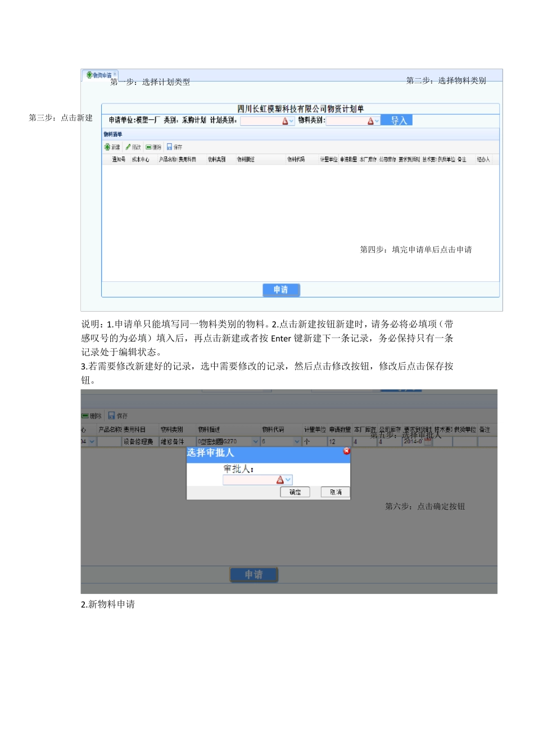Expand the 物料代码 dropdown showing 6

[x=297, y=442]
